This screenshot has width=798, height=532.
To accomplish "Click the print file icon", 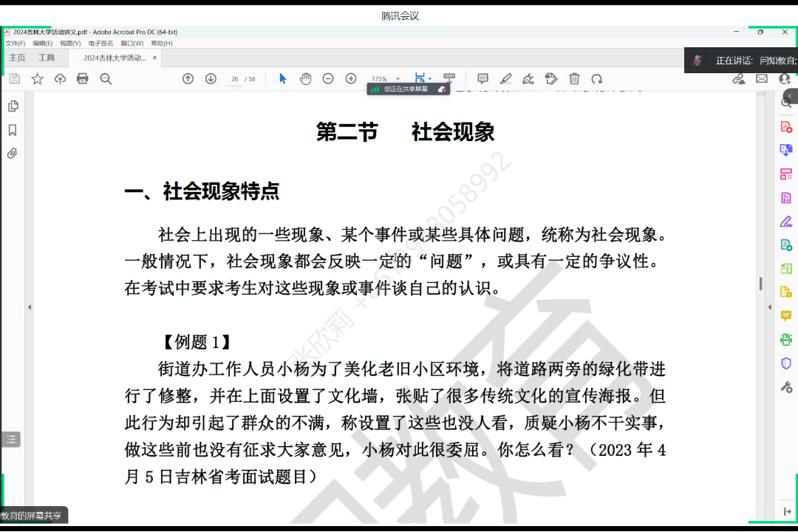I will click(x=82, y=79).
